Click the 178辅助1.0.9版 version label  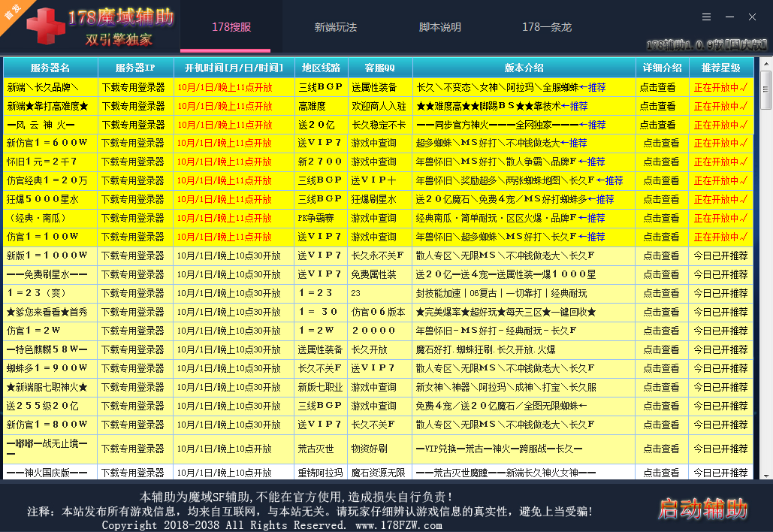[x=707, y=44]
